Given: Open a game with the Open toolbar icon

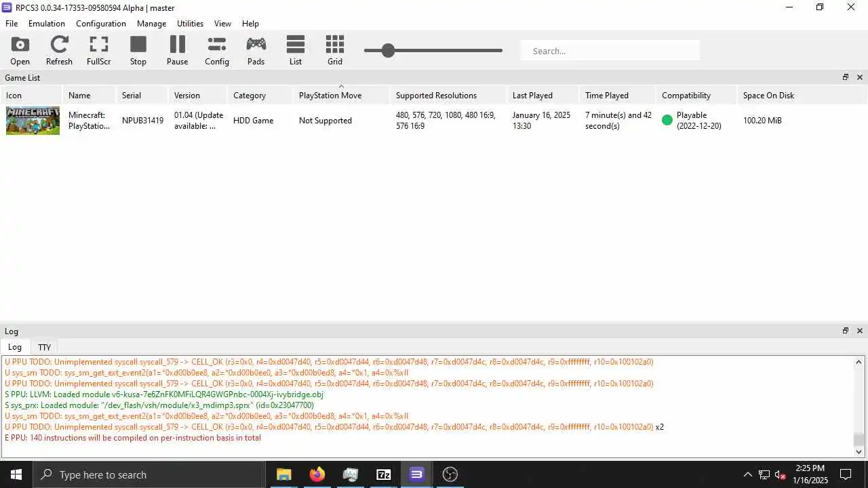Looking at the screenshot, I should [x=20, y=51].
